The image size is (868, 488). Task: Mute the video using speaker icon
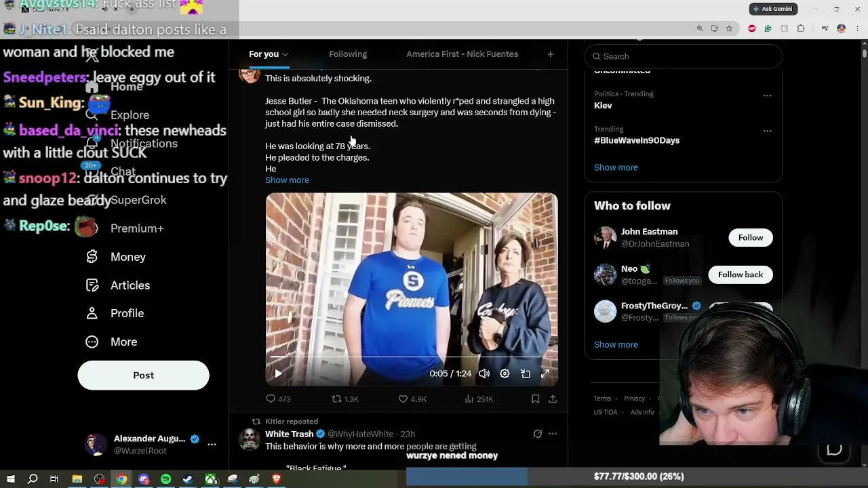484,373
